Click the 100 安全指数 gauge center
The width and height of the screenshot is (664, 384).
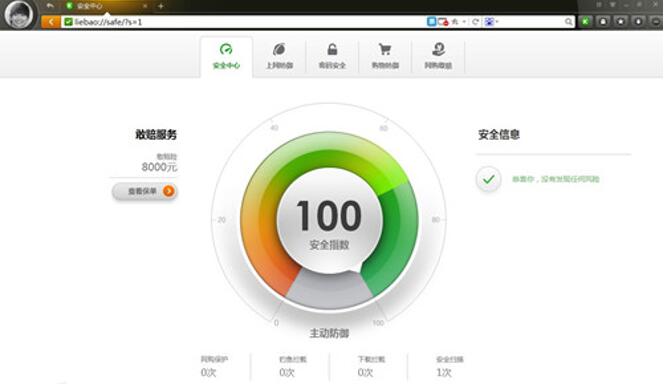click(x=329, y=221)
